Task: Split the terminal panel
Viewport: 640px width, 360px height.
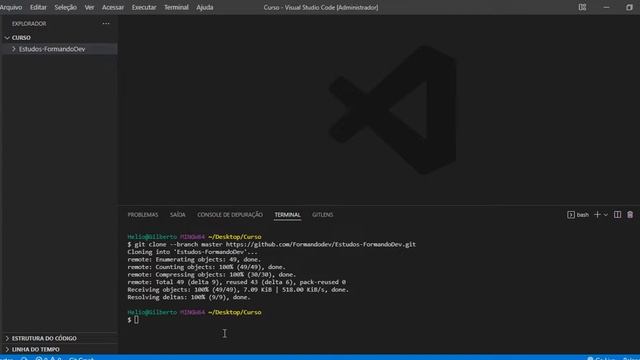Action: point(618,215)
